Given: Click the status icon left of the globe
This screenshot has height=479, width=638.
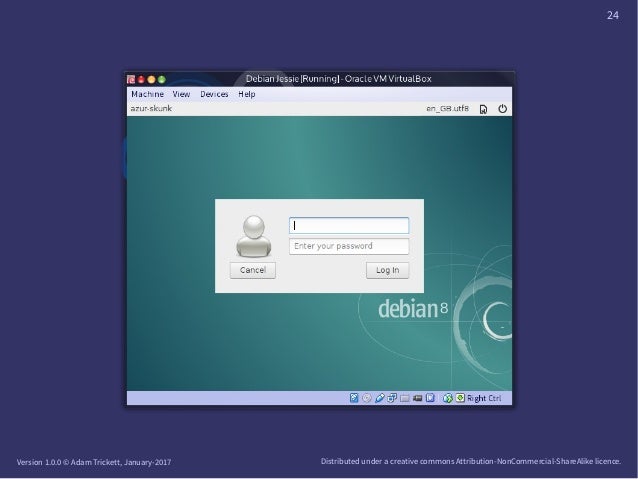Looking at the screenshot, I should pyautogui.click(x=430, y=398).
